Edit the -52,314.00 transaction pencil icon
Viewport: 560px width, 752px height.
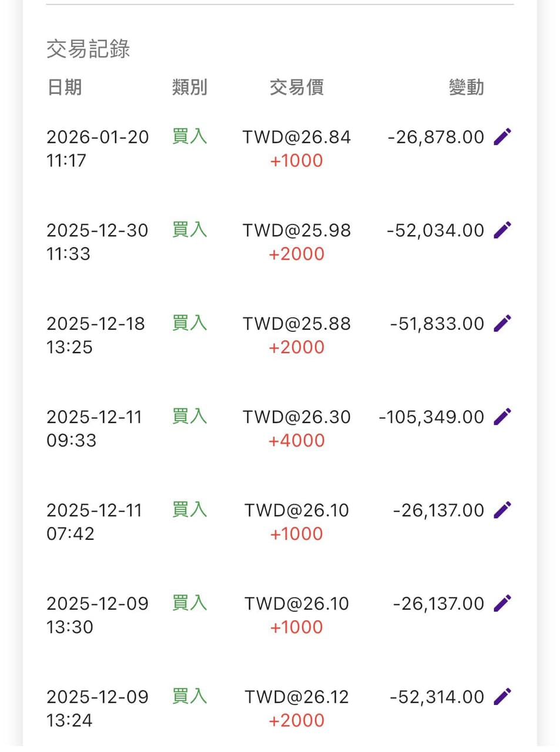point(502,697)
